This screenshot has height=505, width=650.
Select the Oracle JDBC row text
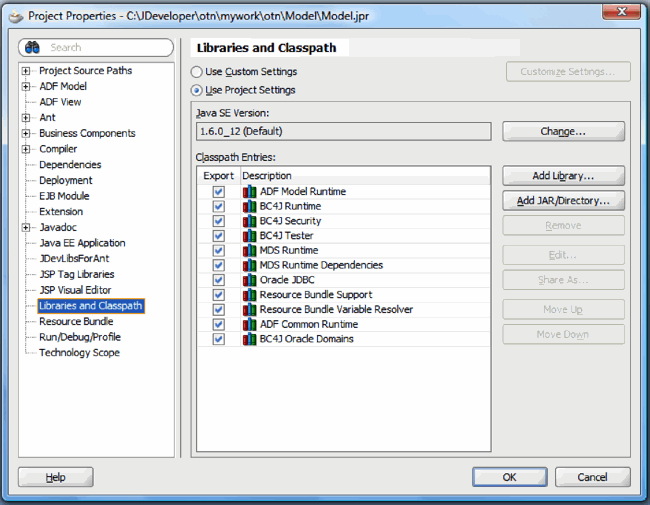point(287,280)
